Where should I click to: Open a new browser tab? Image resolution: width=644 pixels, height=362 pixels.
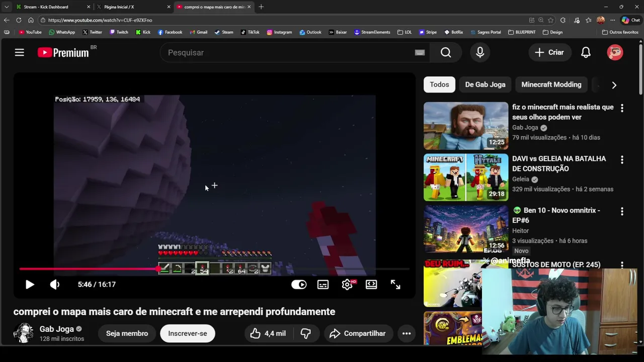click(x=261, y=7)
